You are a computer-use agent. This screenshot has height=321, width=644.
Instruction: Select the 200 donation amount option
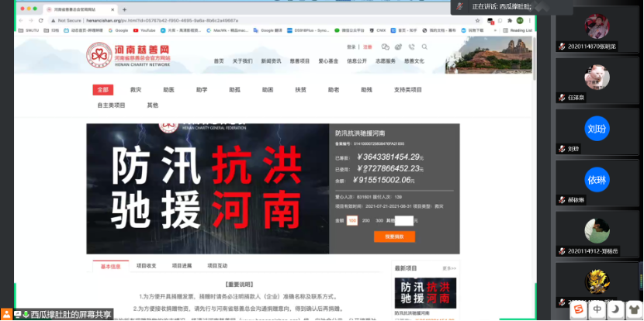365,220
